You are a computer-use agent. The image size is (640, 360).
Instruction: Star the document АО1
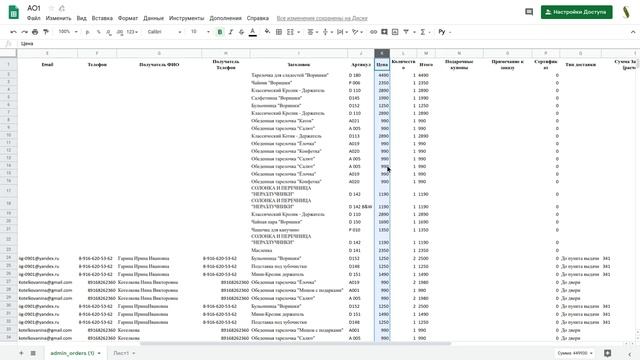(x=51, y=8)
